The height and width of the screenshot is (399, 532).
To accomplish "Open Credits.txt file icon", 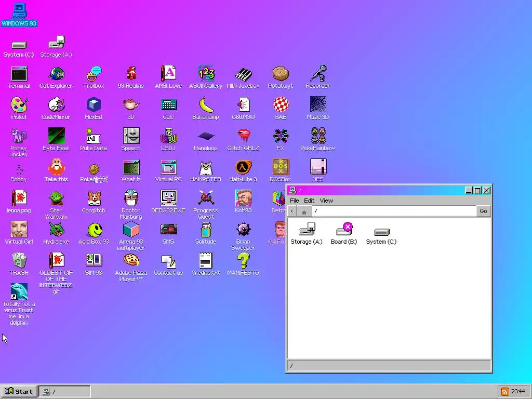I will click(x=206, y=264).
